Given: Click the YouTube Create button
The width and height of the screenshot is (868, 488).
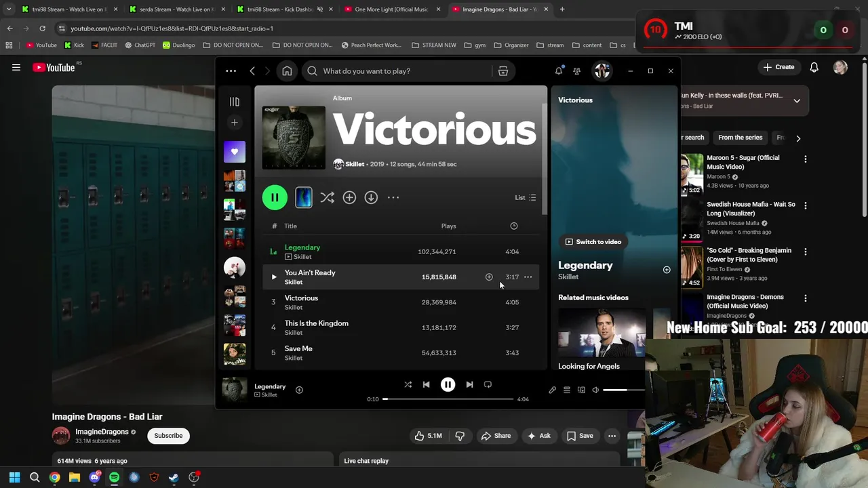Looking at the screenshot, I should pos(778,67).
